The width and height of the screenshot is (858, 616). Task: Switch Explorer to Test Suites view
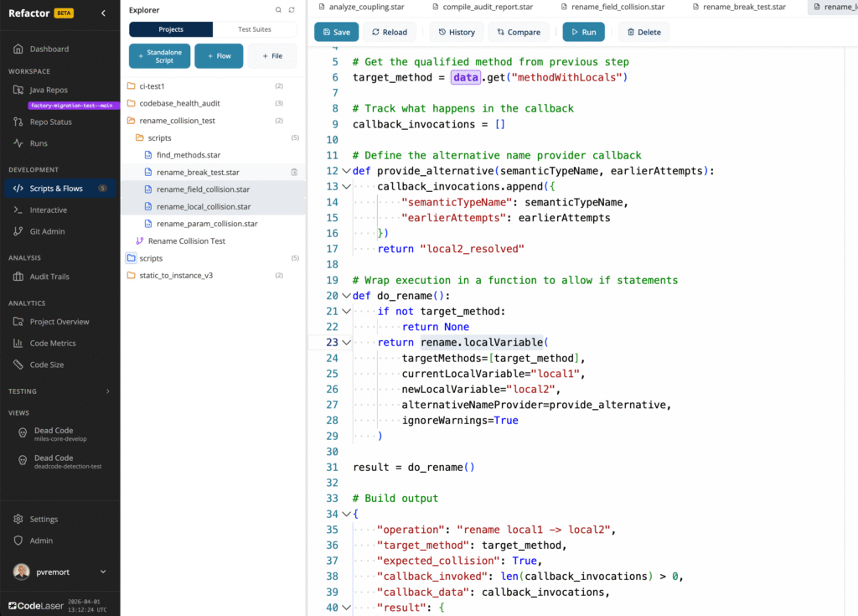tap(255, 29)
